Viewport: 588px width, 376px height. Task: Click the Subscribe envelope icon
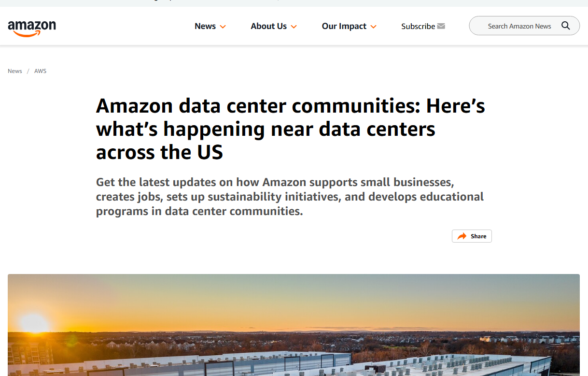[441, 26]
